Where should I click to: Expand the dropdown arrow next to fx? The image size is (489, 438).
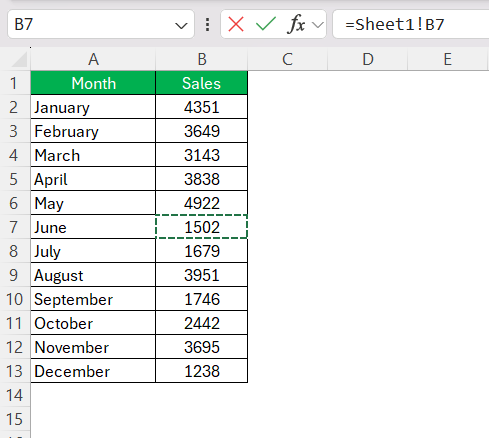click(x=318, y=25)
